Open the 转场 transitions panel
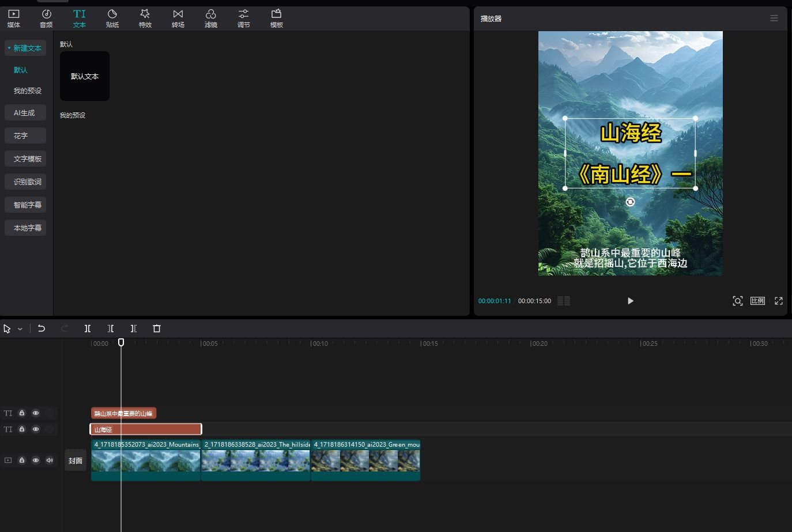Screen dimensions: 792x532 click(x=178, y=18)
